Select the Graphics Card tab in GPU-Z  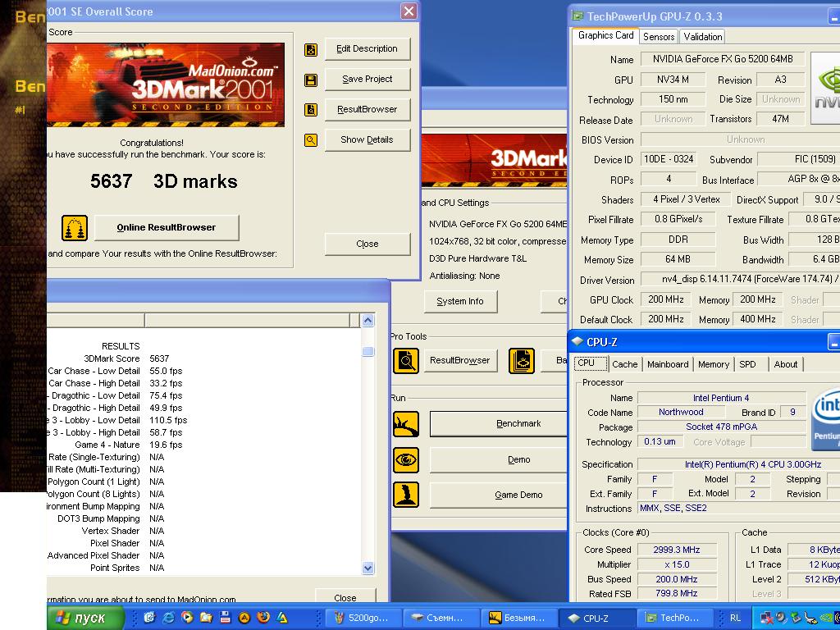[605, 35]
